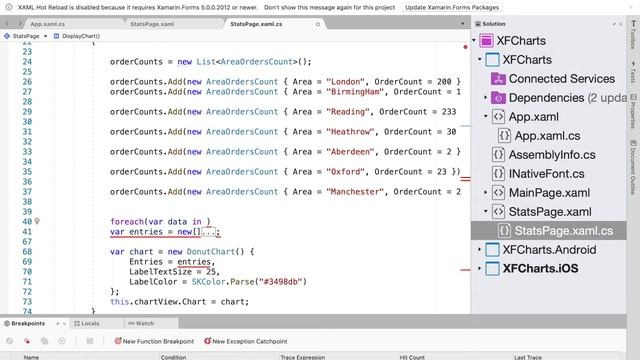Select the StatsPage.xaml.cs tab
Image resolution: width=640 pixels, height=360 pixels.
[x=256, y=24]
